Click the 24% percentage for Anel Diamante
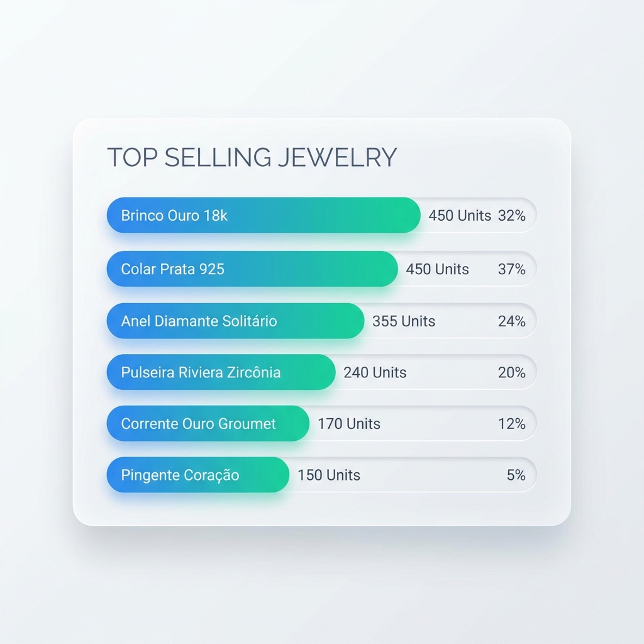This screenshot has width=644, height=644. (511, 321)
